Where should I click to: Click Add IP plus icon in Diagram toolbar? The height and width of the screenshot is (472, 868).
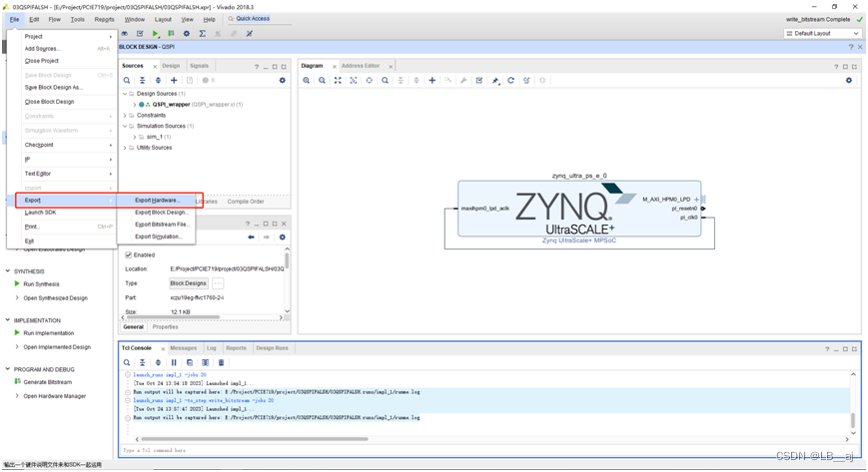pyautogui.click(x=433, y=80)
